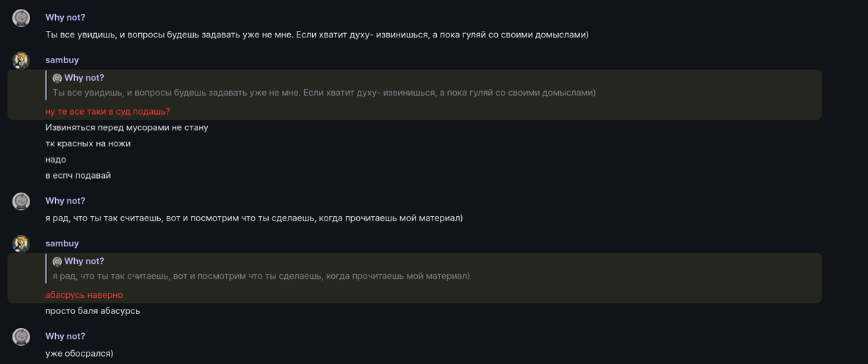Open Why not? avatar of unquoted "я рад" message
The height and width of the screenshot is (364, 868).
tap(21, 201)
